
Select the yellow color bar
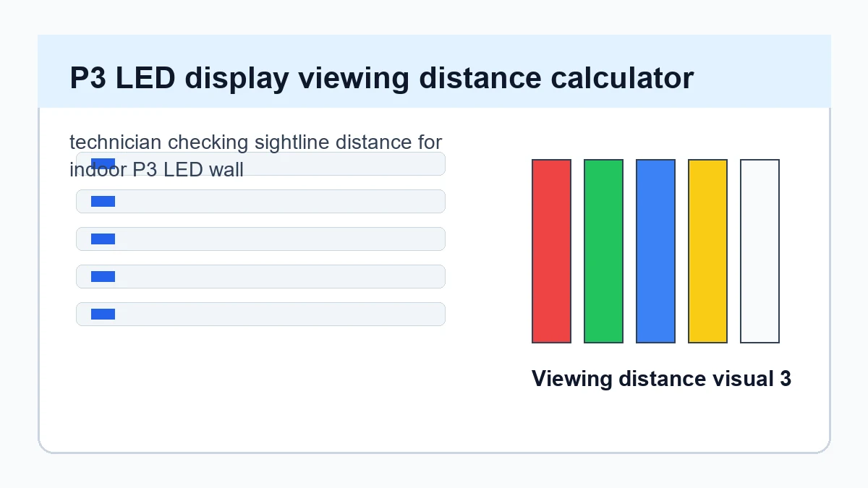pyautogui.click(x=707, y=251)
